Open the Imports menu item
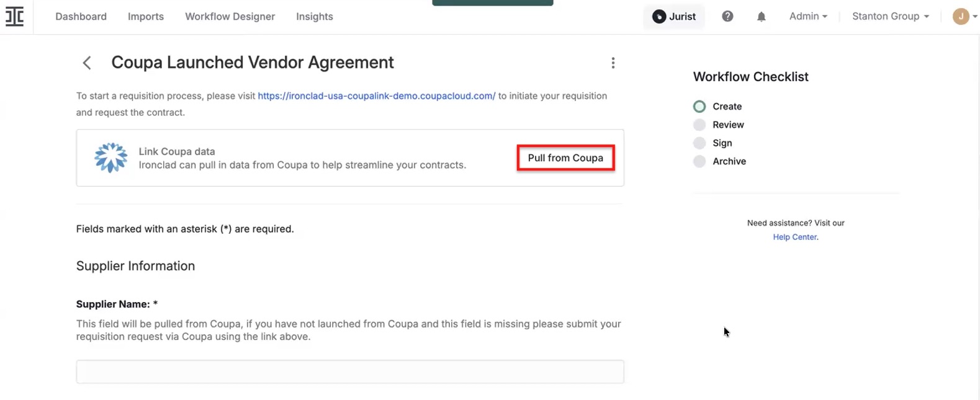Image resolution: width=980 pixels, height=400 pixels. pyautogui.click(x=146, y=17)
